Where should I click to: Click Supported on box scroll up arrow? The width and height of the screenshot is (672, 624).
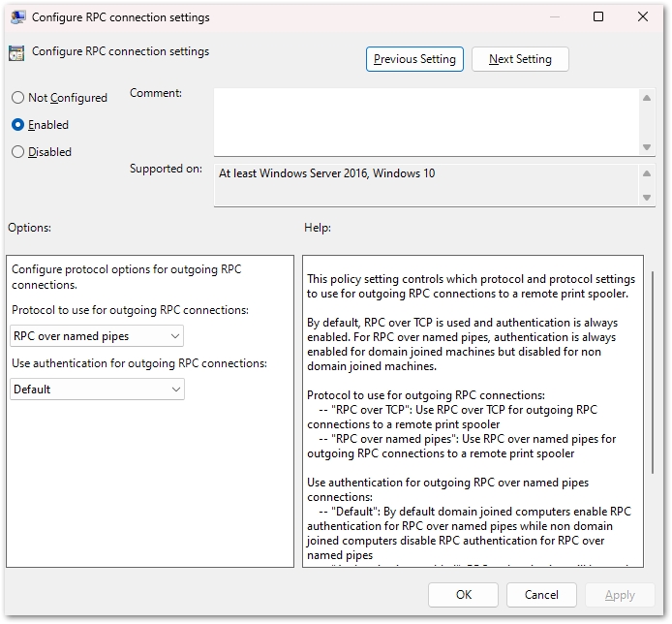coord(647,173)
